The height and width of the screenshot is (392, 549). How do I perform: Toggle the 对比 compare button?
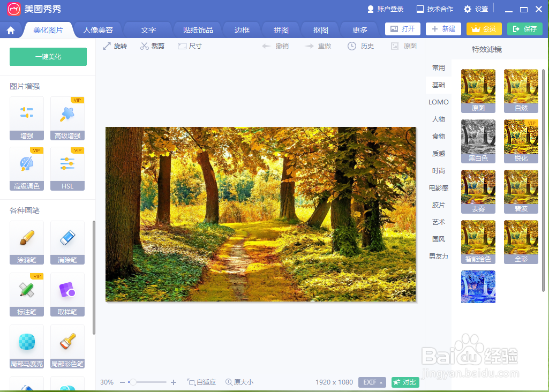405,382
